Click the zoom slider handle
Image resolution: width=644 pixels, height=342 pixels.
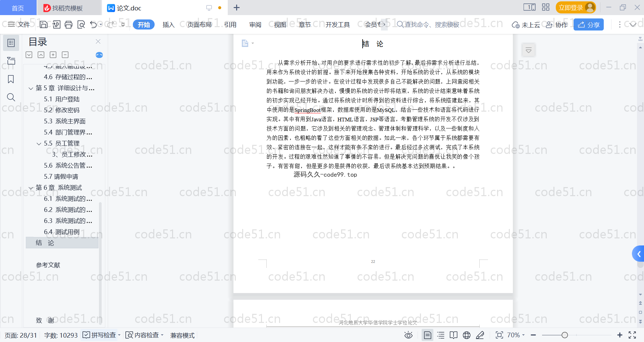click(x=565, y=335)
